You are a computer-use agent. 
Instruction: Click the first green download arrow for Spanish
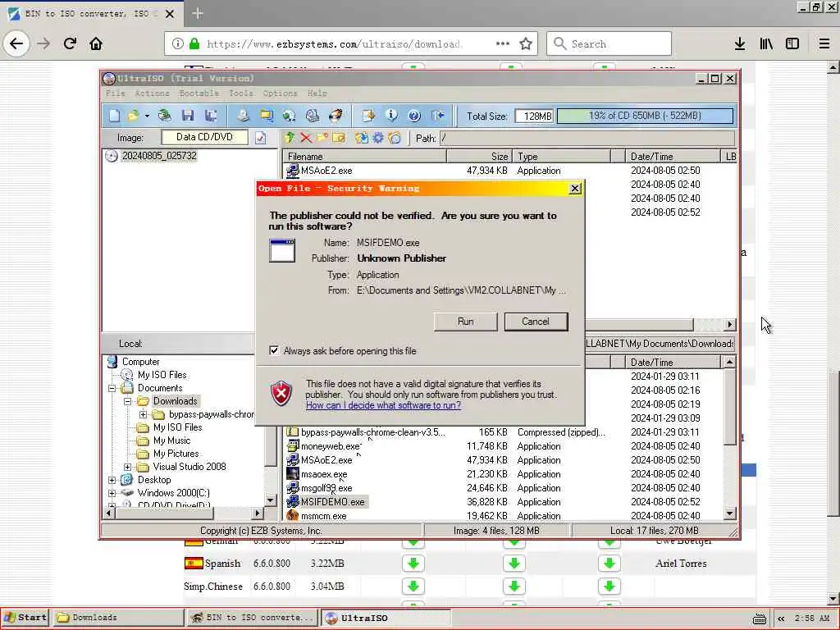(413, 564)
